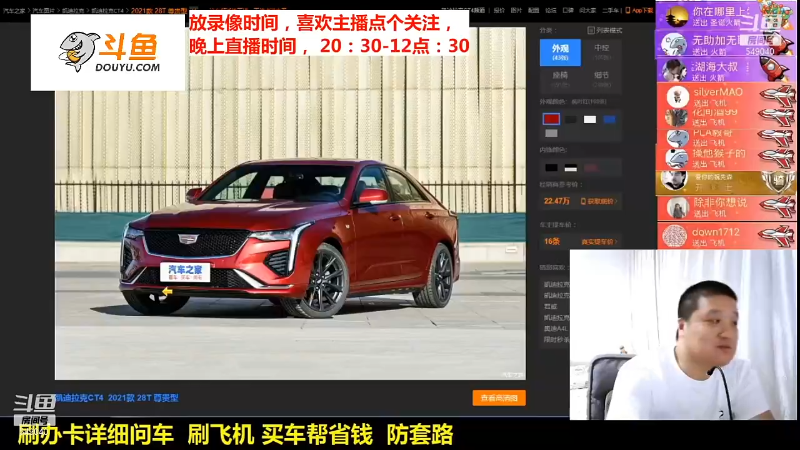Click the 获取底价 get price link

tap(599, 202)
